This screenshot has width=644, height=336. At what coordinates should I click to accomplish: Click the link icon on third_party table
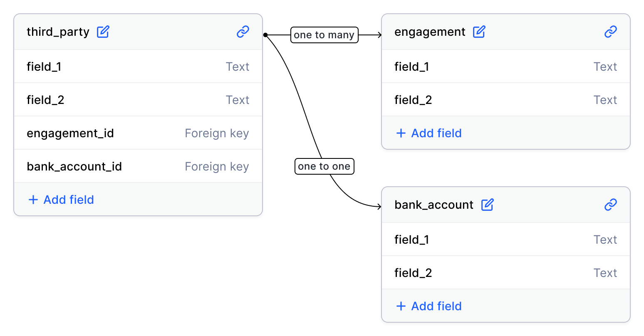(243, 32)
